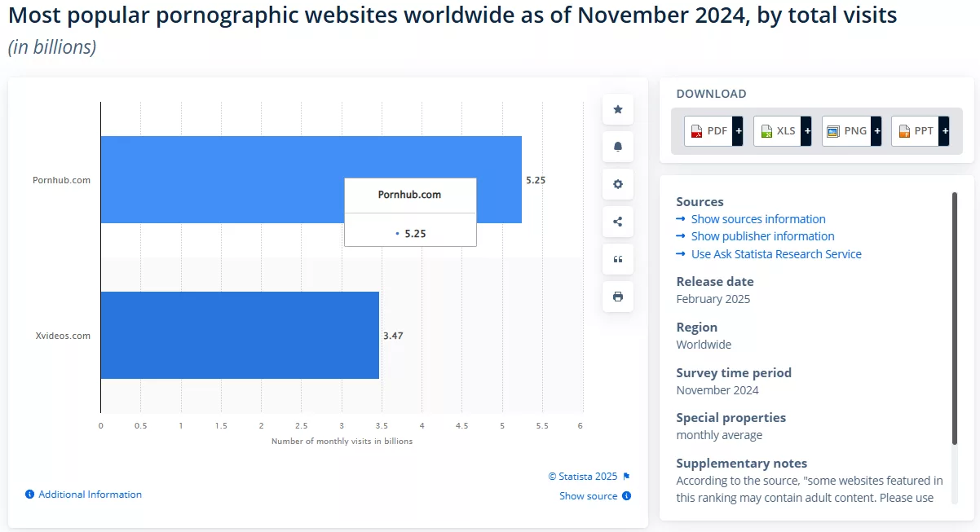Expand the PDF plus options
This screenshot has width=980, height=532.
[x=738, y=130]
